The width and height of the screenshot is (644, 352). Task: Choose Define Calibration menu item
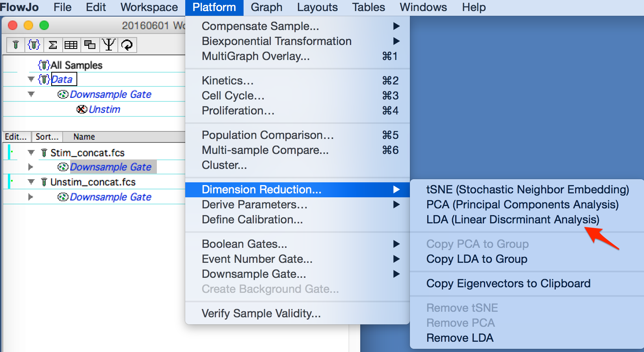tap(298, 219)
